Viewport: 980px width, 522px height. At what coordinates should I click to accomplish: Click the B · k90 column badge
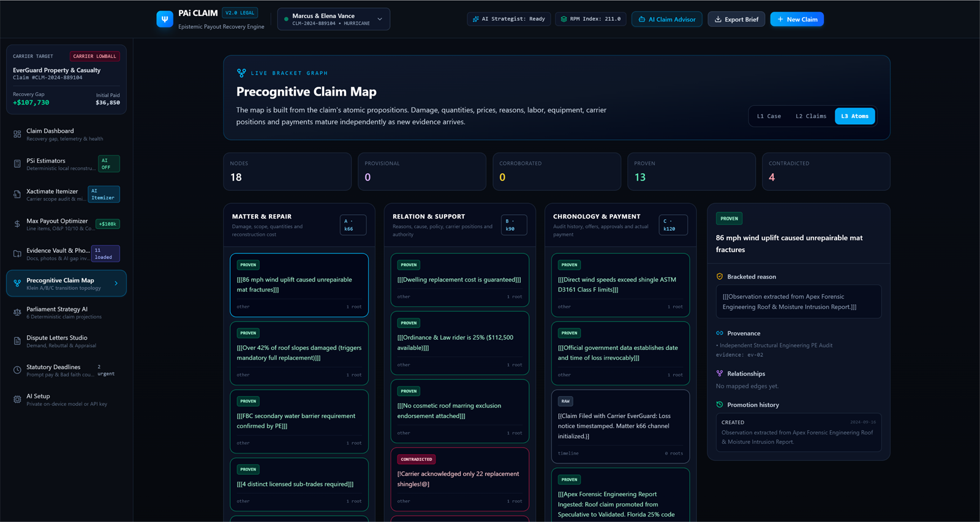[514, 225]
